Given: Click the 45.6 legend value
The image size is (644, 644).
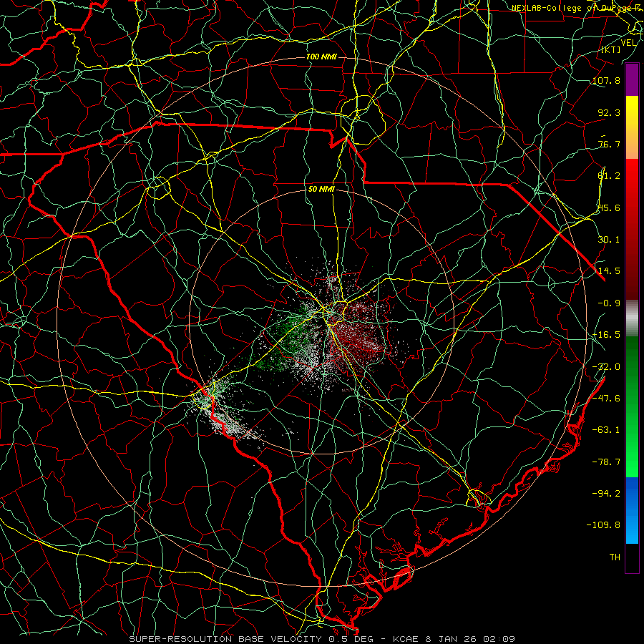Looking at the screenshot, I should (x=609, y=208).
